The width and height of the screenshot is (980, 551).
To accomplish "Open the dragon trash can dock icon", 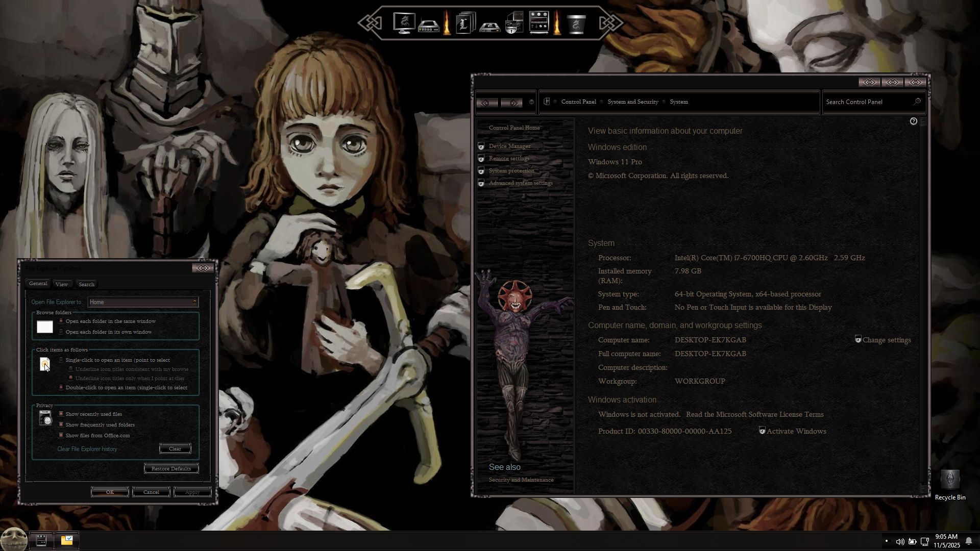I will (x=576, y=24).
